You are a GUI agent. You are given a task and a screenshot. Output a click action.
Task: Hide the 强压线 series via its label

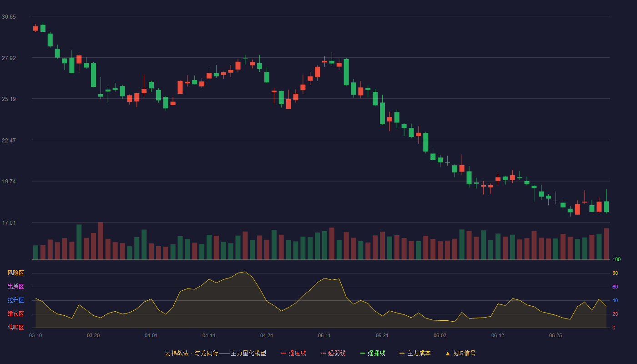(297, 353)
